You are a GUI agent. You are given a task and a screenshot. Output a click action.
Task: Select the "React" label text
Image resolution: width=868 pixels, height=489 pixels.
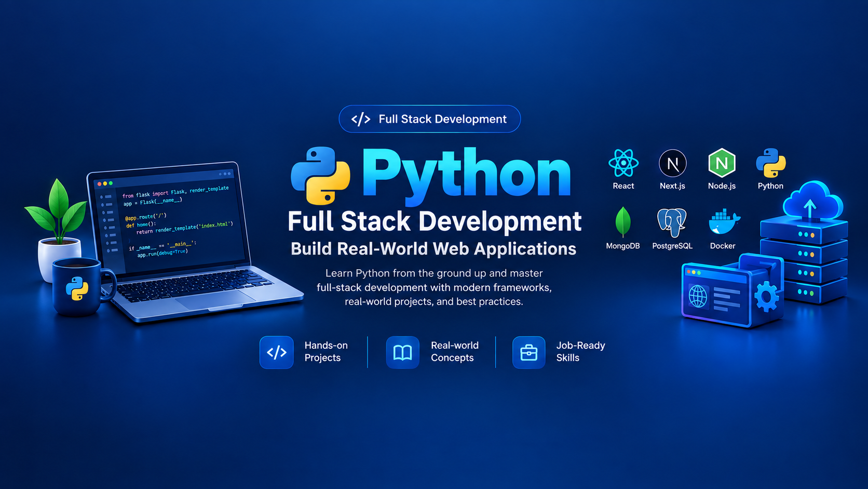pos(623,186)
